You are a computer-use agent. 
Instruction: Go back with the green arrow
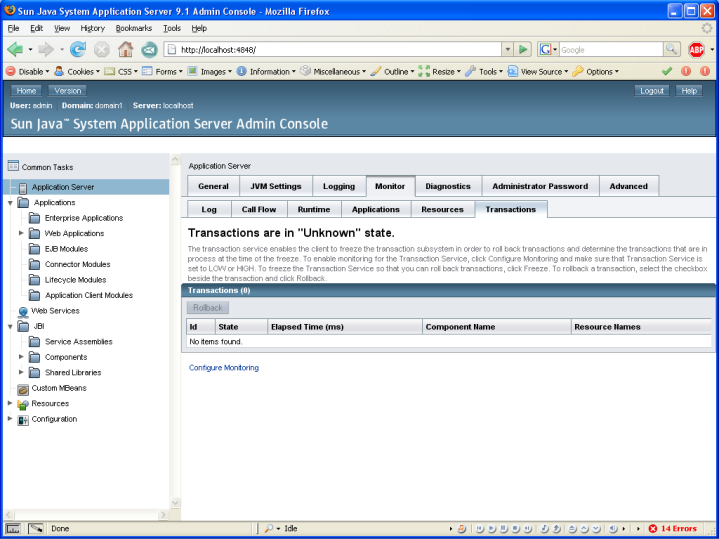[15, 49]
